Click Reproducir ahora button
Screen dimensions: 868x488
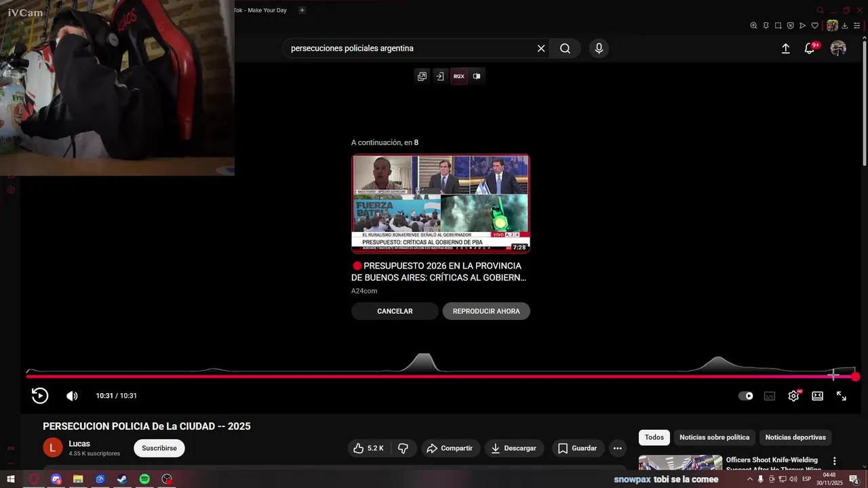tap(486, 311)
